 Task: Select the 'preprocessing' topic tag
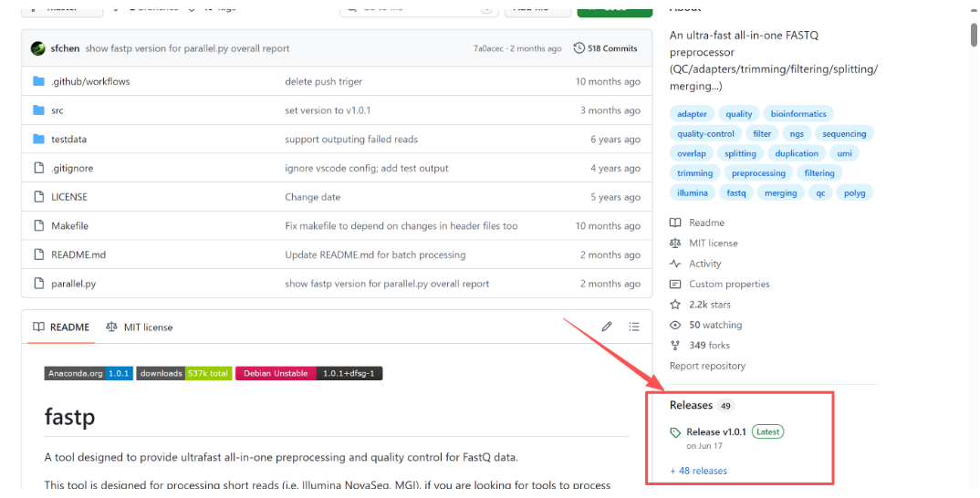tap(759, 173)
